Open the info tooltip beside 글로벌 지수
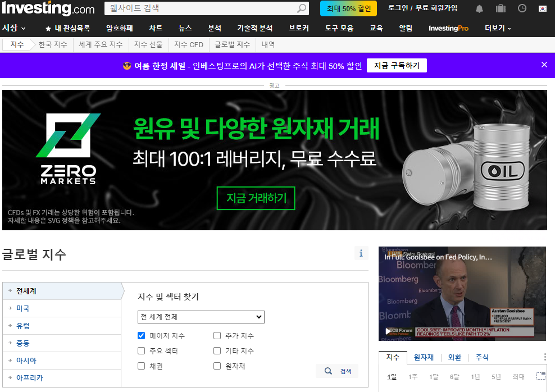Screen dimensions: 555x392 pyautogui.click(x=361, y=253)
